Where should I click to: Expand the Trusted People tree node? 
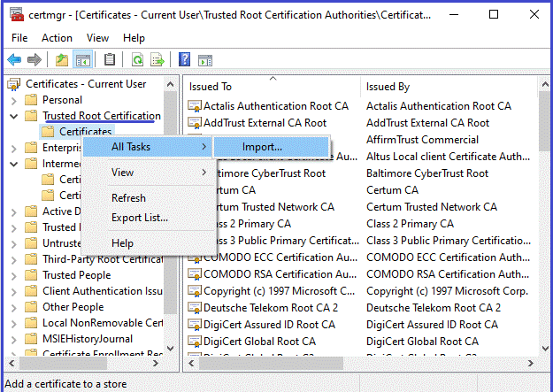click(14, 276)
